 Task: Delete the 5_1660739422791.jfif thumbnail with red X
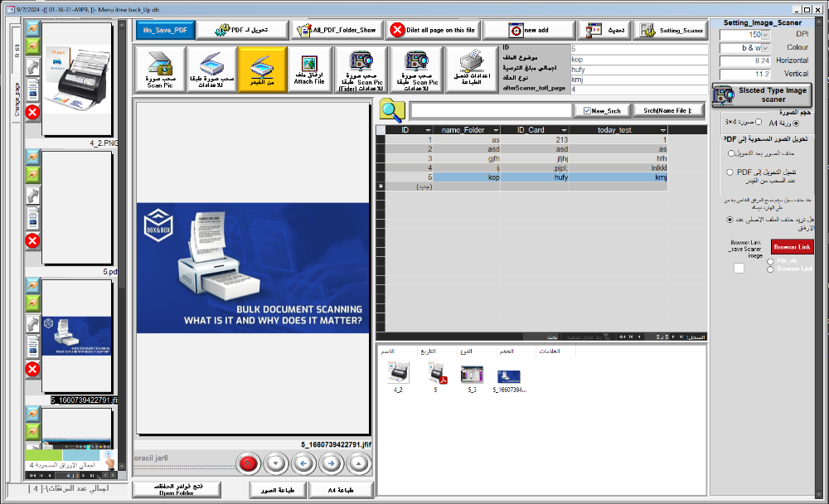click(33, 369)
